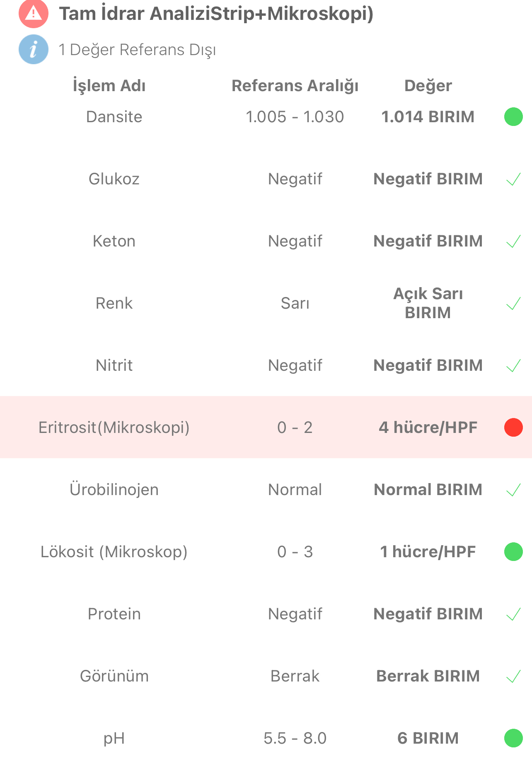Screen dimensions: 532x771
Task: Tap the green dot beside Lökosit
Action: (x=513, y=552)
